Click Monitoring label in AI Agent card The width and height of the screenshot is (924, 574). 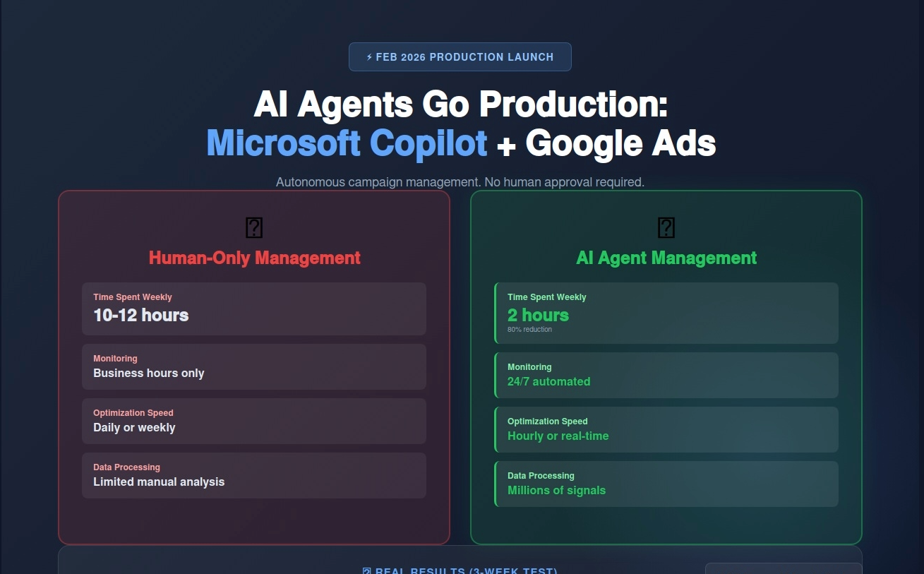pos(529,367)
